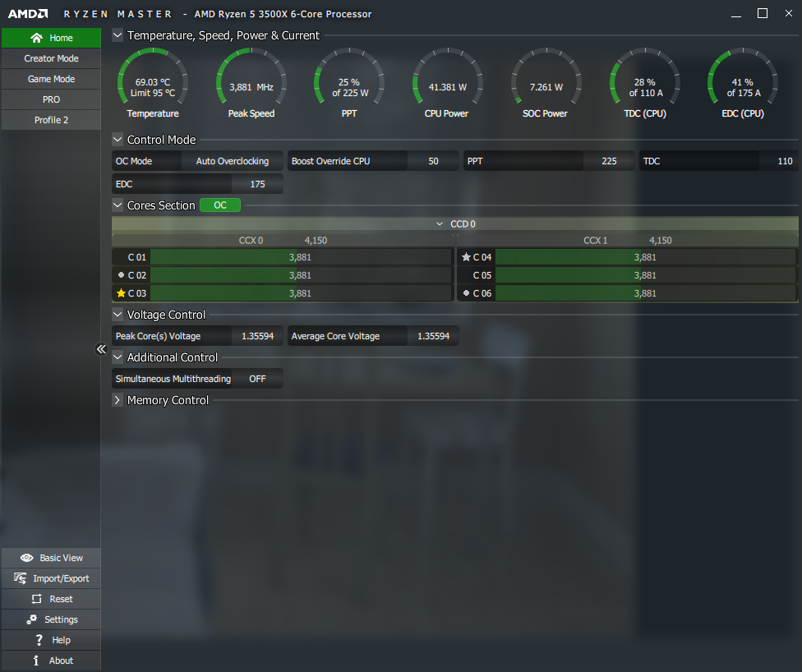Click core C 05 frequency bar

(646, 275)
